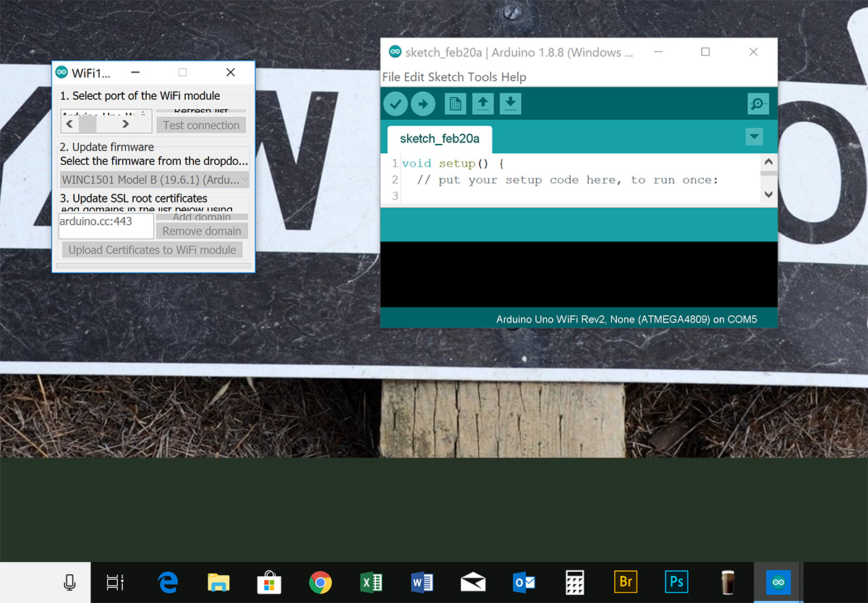Close the WiFi firmware updater window
This screenshot has width=868, height=603.
[231, 72]
